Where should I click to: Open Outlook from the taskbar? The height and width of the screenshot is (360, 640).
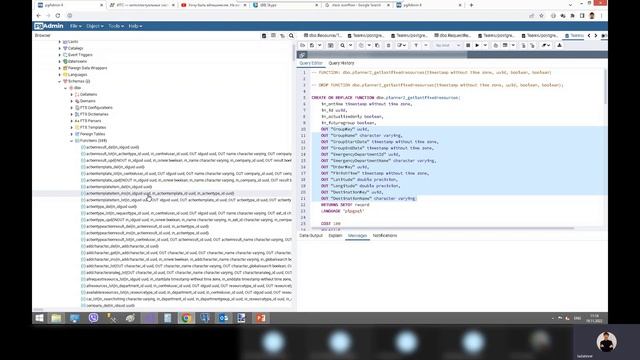pyautogui.click(x=223, y=318)
